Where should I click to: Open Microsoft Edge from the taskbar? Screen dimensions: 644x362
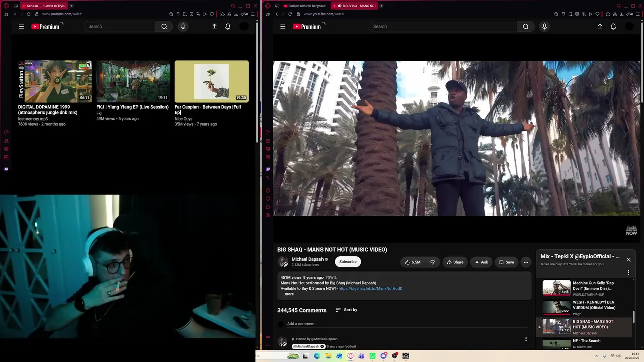click(317, 356)
